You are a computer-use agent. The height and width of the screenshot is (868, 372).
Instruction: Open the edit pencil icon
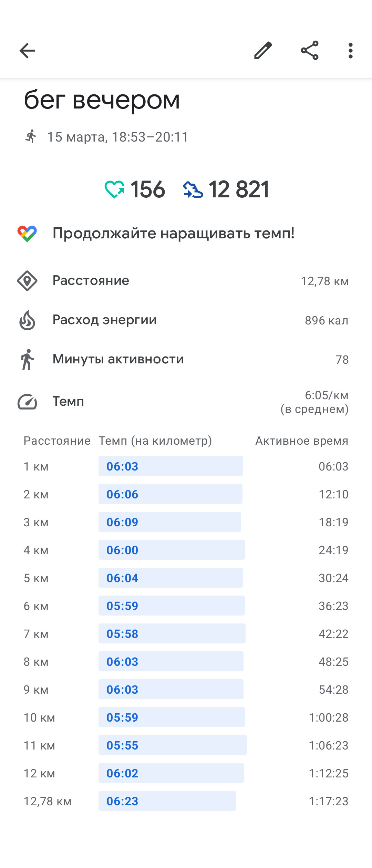tap(263, 51)
